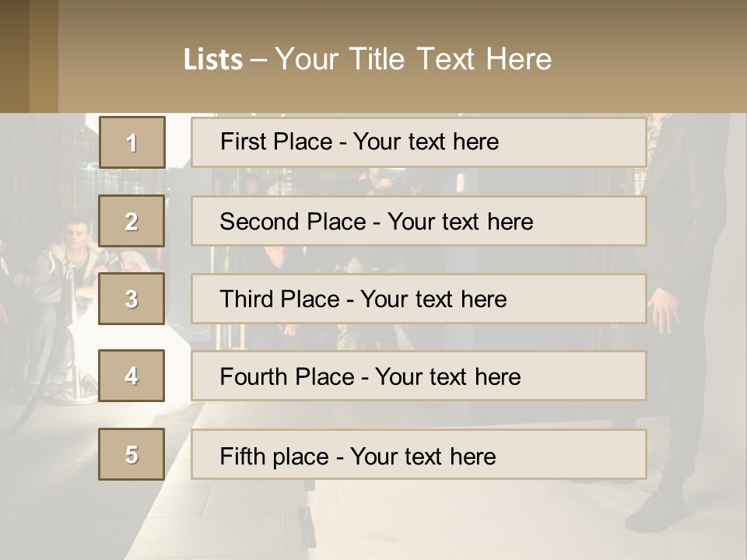Select the First Place text bar
The image size is (747, 560).
coord(419,142)
